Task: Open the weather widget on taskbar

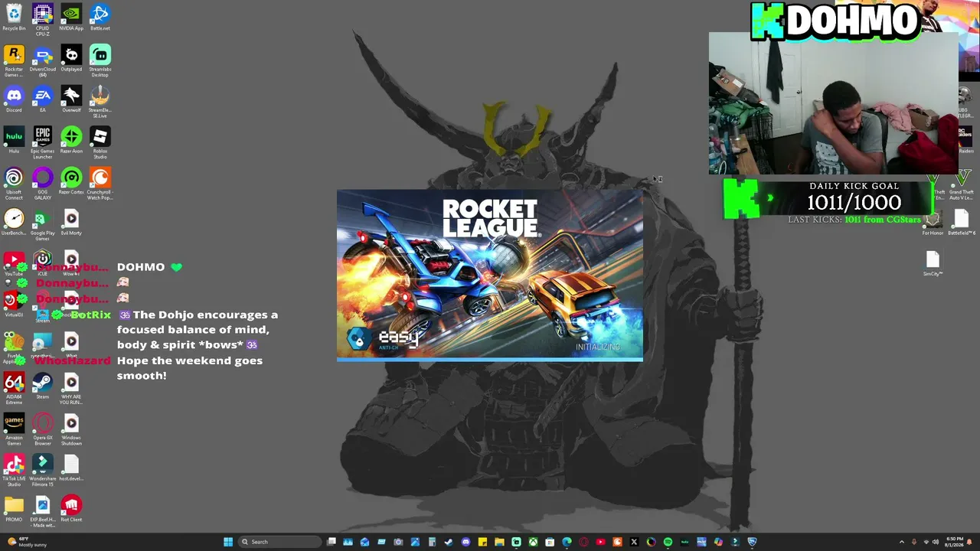Action: pyautogui.click(x=27, y=542)
